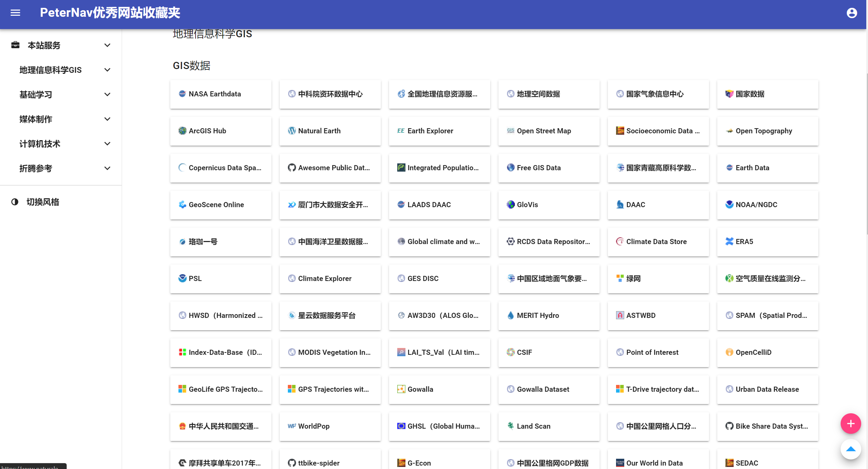Viewport: 868px width, 469px height.
Task: Open the 中科院资环数据中心 card
Action: (330, 94)
